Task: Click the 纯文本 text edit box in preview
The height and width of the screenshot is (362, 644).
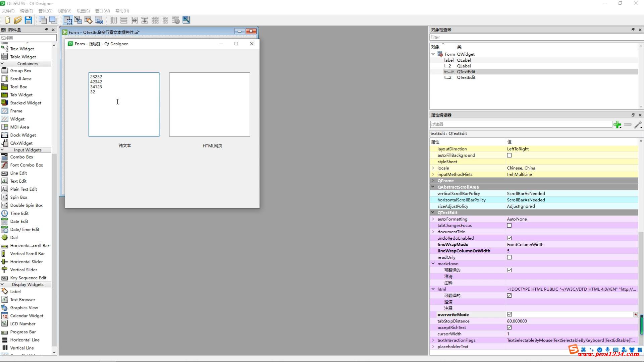Action: coord(124,105)
